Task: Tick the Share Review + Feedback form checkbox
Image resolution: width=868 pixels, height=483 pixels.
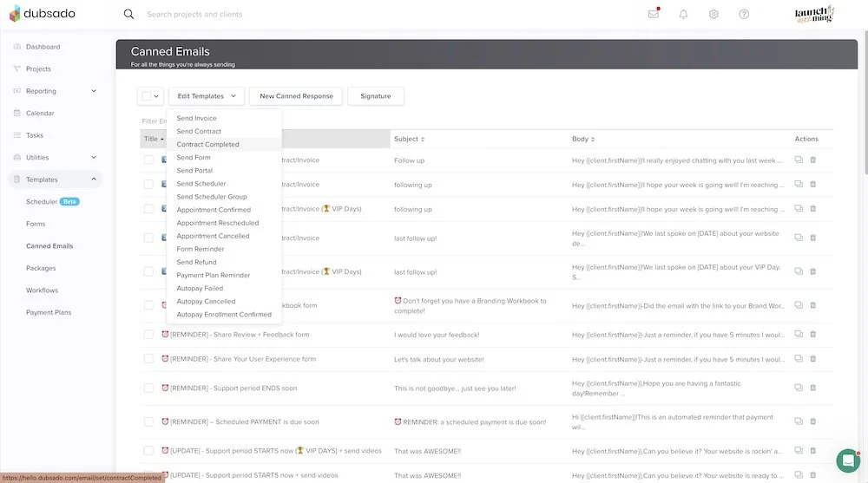Action: pos(148,334)
